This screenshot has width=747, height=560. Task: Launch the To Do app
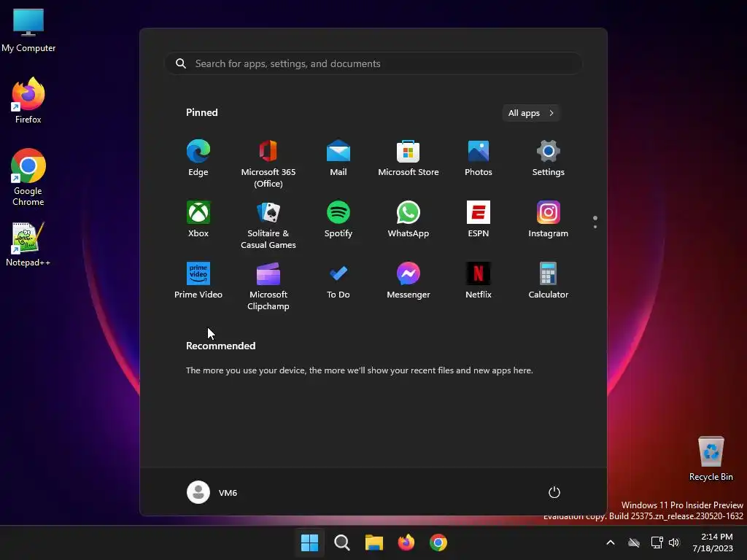(338, 281)
